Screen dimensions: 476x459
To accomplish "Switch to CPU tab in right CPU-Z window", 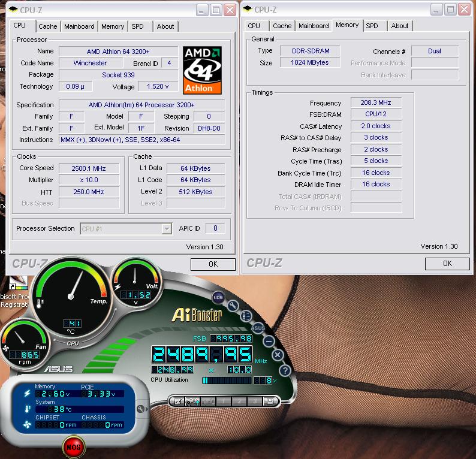I will [254, 26].
